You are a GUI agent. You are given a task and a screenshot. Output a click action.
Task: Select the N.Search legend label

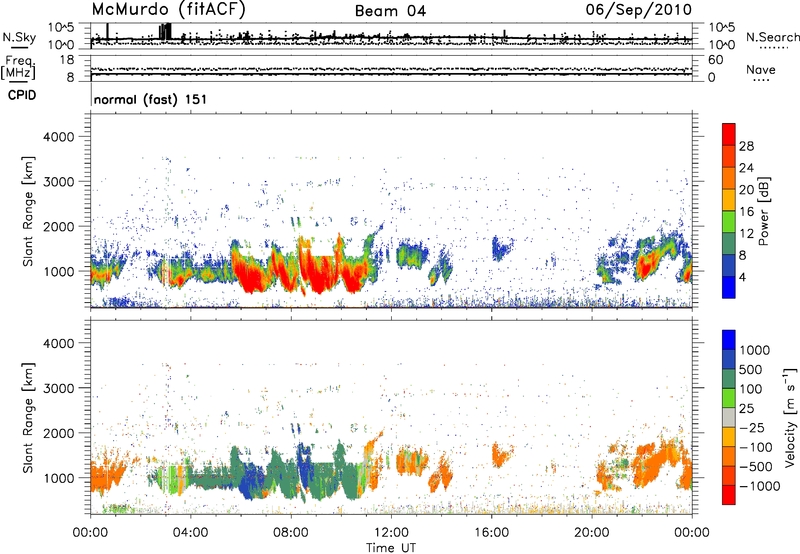pyautogui.click(x=772, y=37)
